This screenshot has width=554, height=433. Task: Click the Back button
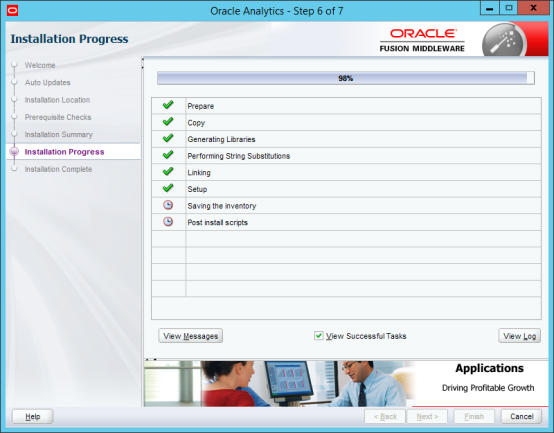pyautogui.click(x=385, y=416)
